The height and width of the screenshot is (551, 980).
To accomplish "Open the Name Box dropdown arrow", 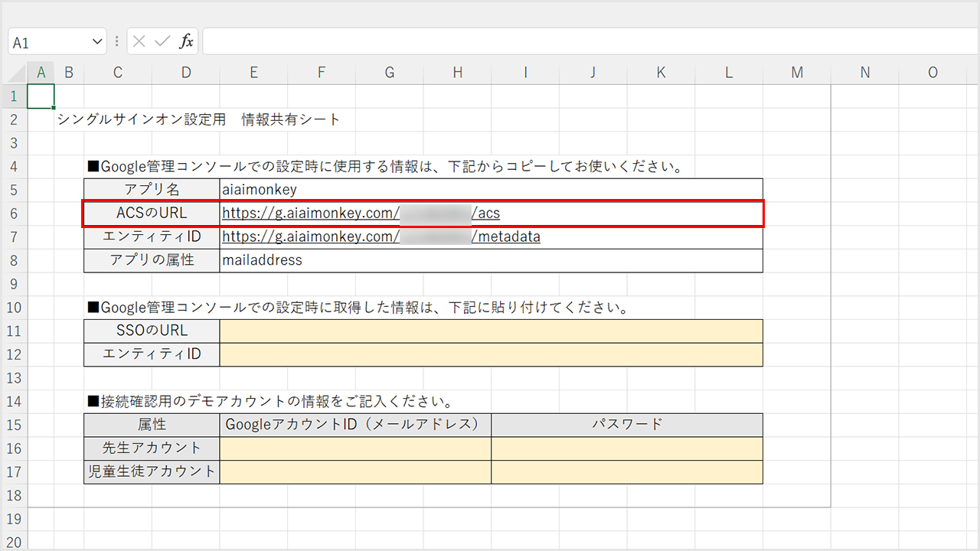I will pyautogui.click(x=97, y=42).
